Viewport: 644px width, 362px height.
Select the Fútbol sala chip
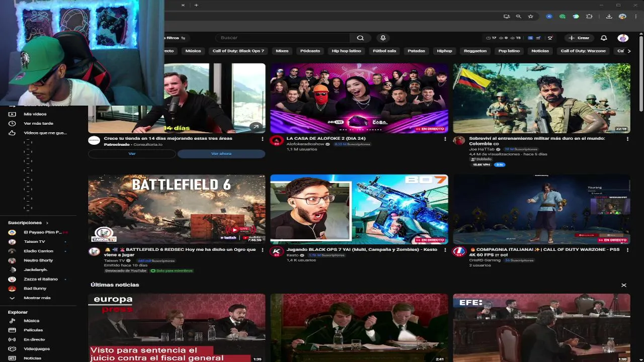[x=384, y=51]
